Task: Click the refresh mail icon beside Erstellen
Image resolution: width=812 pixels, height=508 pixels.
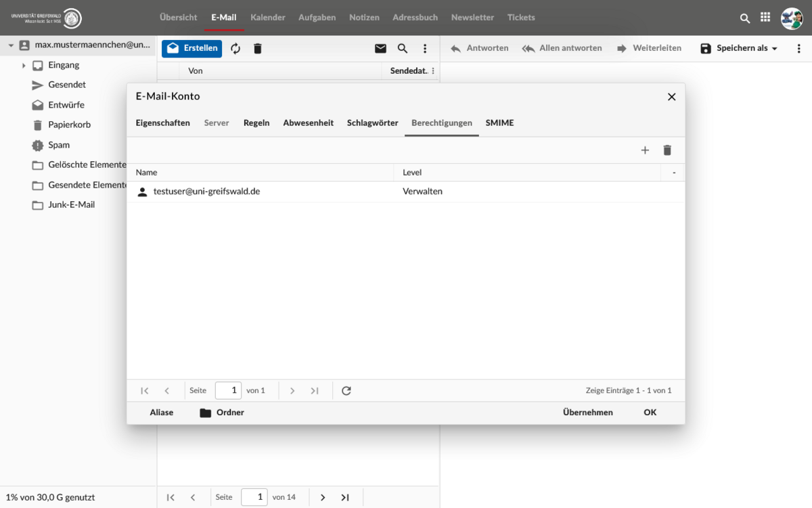Action: click(235, 49)
